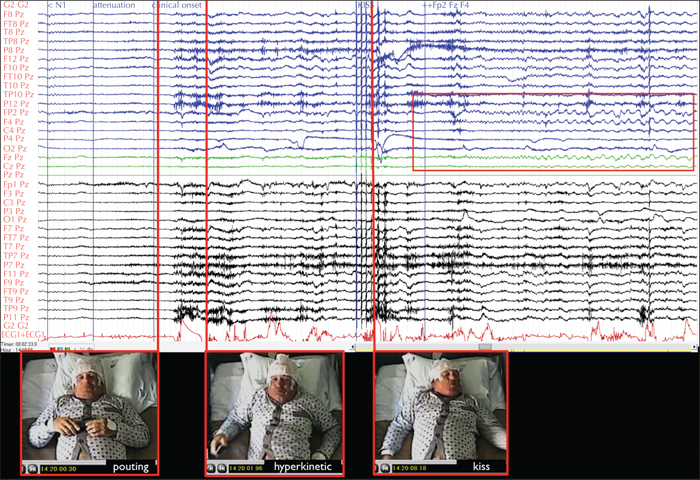The image size is (700, 480).
Task: Select the F12 Pz channel label
Action: [x=16, y=59]
